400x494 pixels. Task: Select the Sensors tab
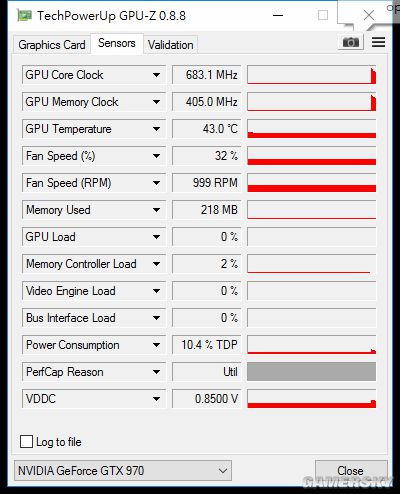tap(117, 43)
